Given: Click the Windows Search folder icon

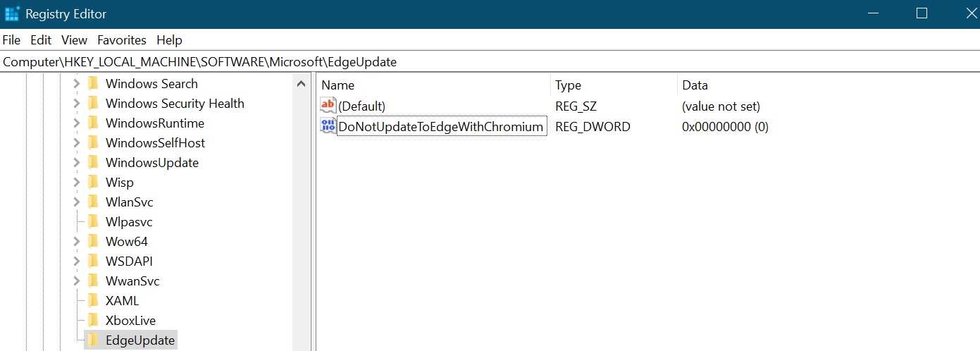Looking at the screenshot, I should pos(93,83).
